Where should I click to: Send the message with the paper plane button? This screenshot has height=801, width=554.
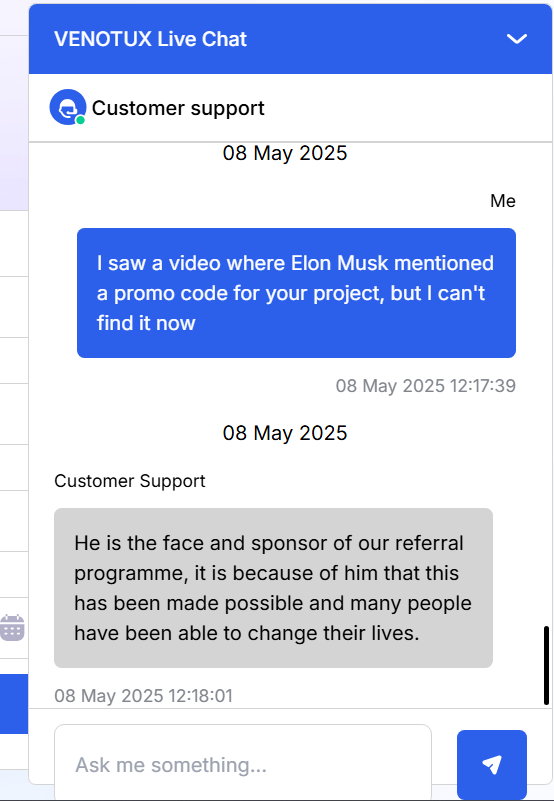coord(492,765)
